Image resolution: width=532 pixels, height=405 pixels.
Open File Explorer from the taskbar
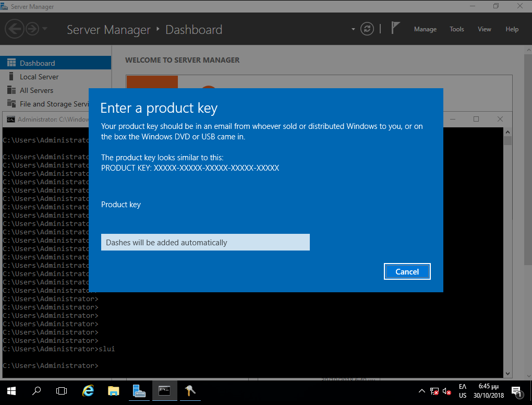tap(113, 390)
